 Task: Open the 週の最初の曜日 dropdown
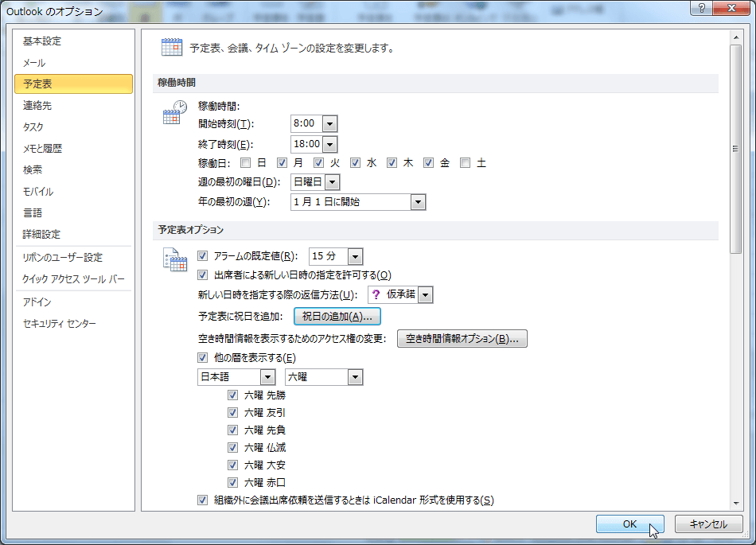(x=332, y=182)
